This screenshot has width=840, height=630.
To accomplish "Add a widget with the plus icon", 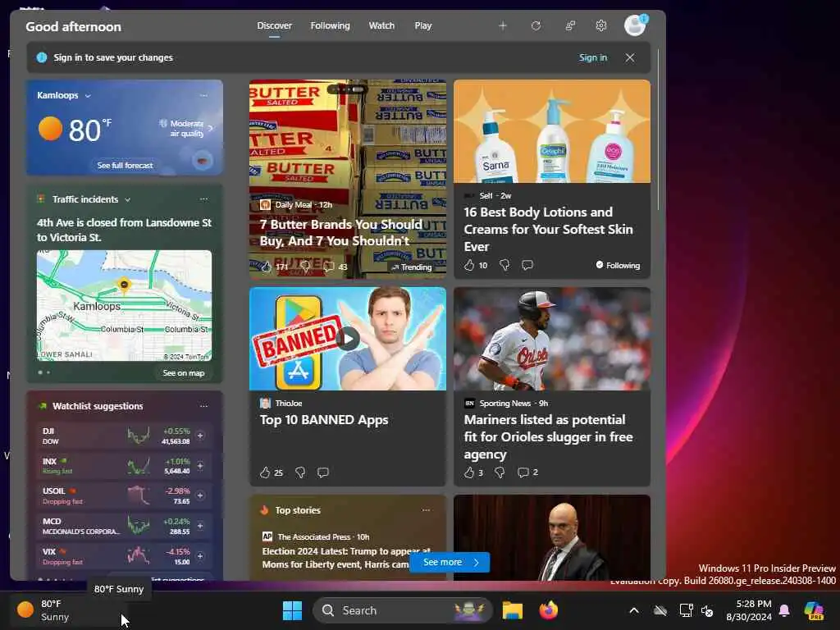I will (503, 25).
